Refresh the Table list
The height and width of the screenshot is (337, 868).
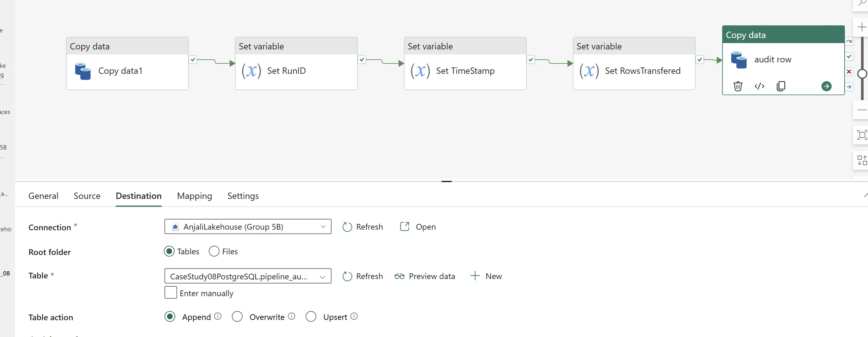[x=363, y=276]
